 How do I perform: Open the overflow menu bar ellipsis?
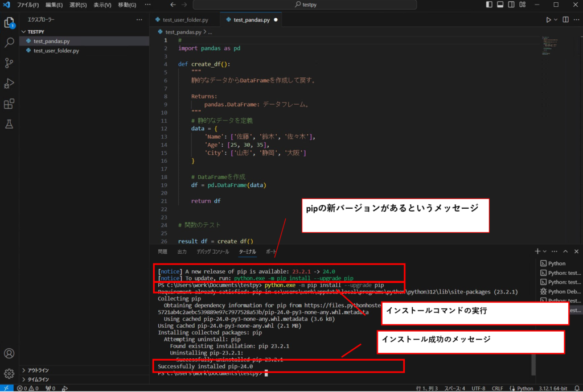[147, 5]
